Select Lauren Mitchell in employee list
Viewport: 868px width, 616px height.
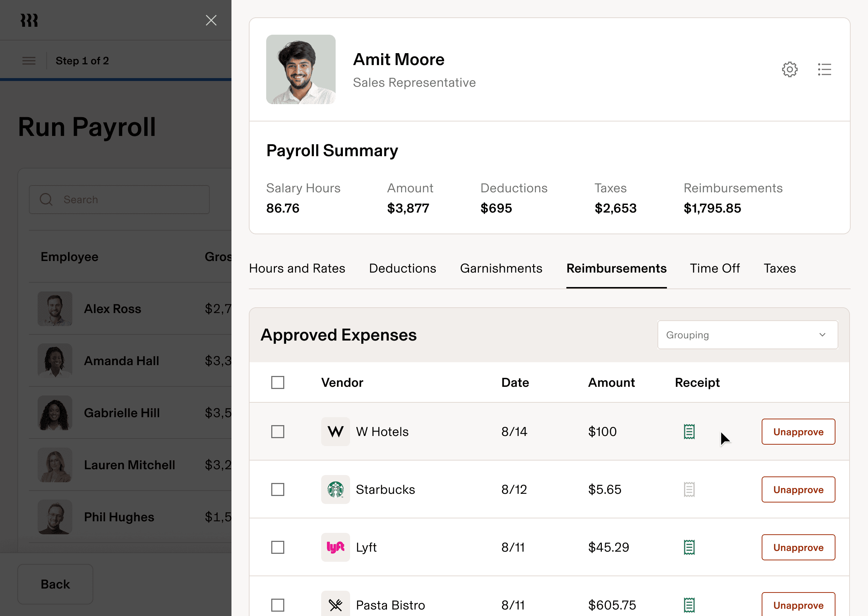tap(130, 465)
